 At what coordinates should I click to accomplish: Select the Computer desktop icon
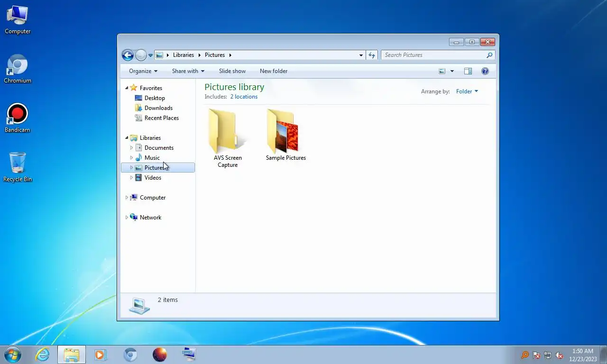coord(18,20)
